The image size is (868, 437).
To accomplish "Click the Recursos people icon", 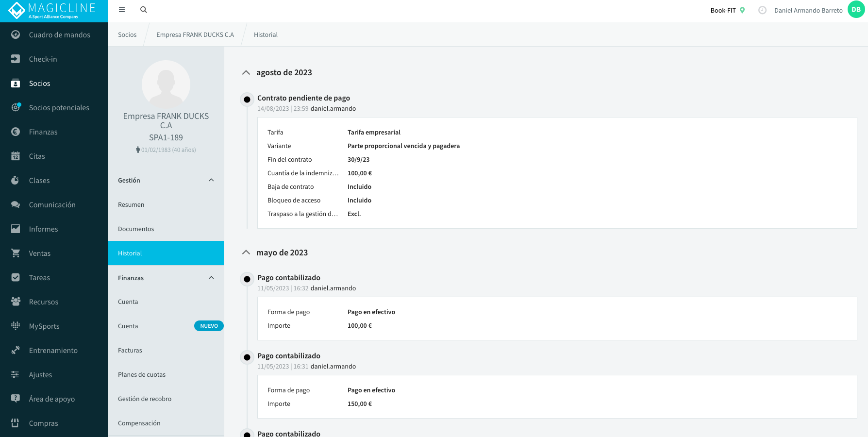I will click(16, 302).
